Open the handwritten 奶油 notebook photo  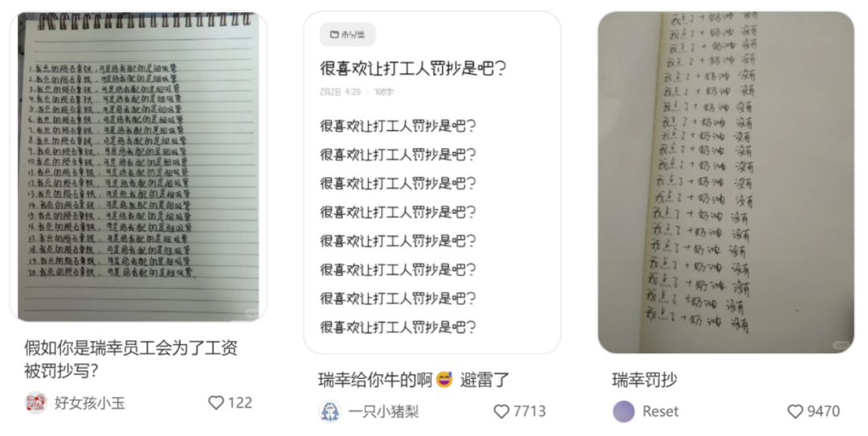(x=726, y=183)
